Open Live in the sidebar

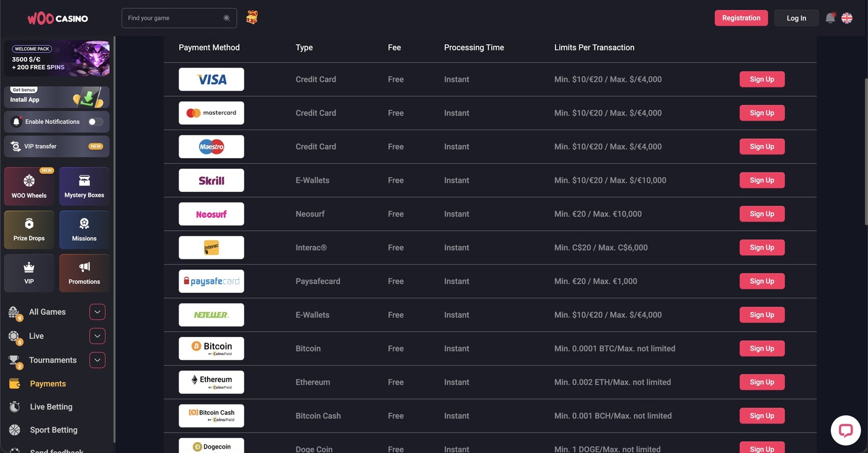click(x=37, y=336)
